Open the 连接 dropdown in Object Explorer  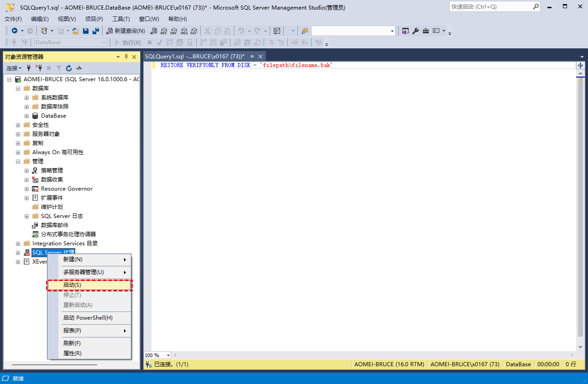[x=14, y=68]
